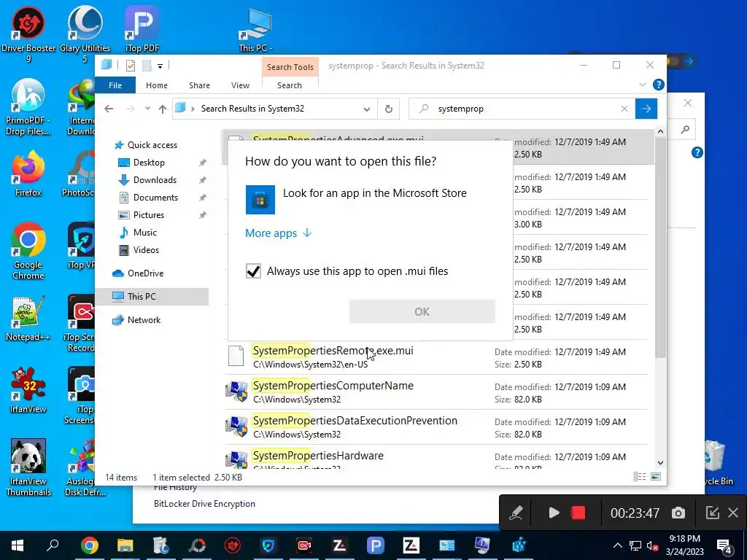Open the iTop PDF desktop icon

pos(142,29)
